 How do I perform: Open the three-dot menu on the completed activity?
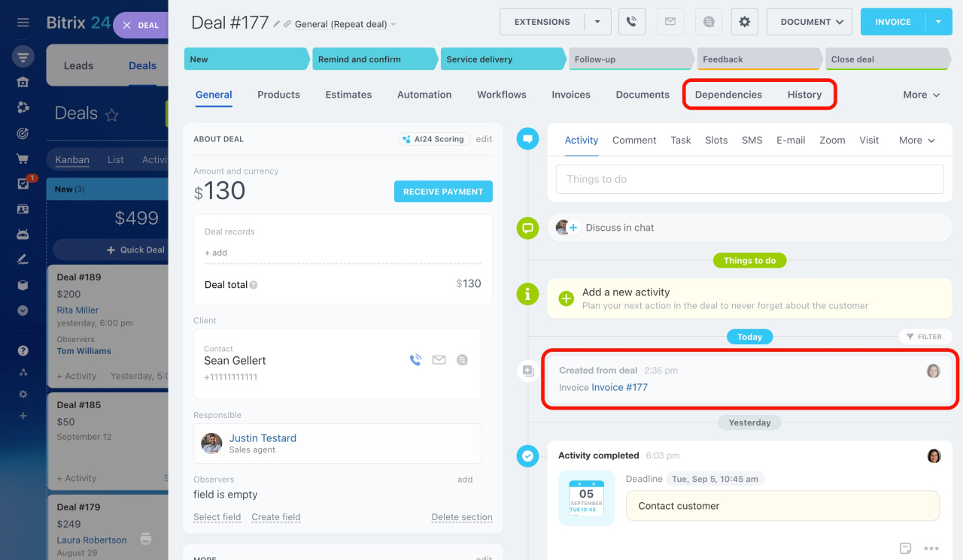click(x=931, y=549)
